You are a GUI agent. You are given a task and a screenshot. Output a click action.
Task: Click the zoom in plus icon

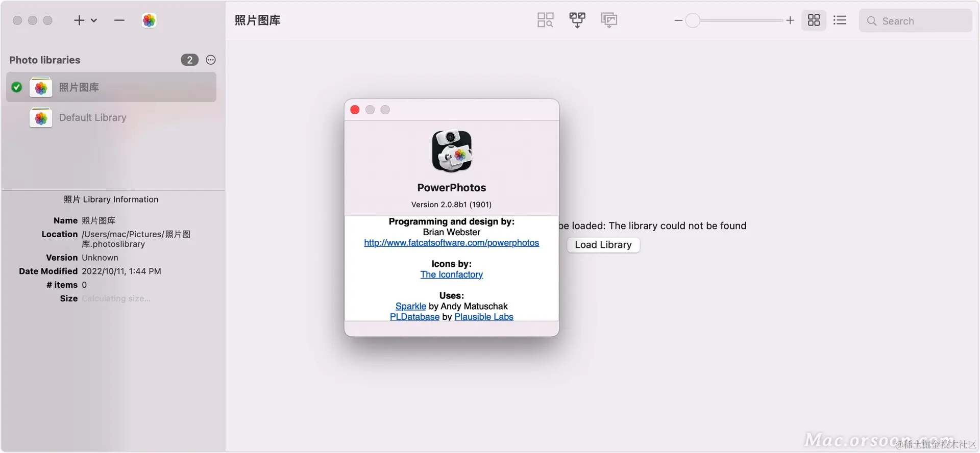tap(790, 20)
